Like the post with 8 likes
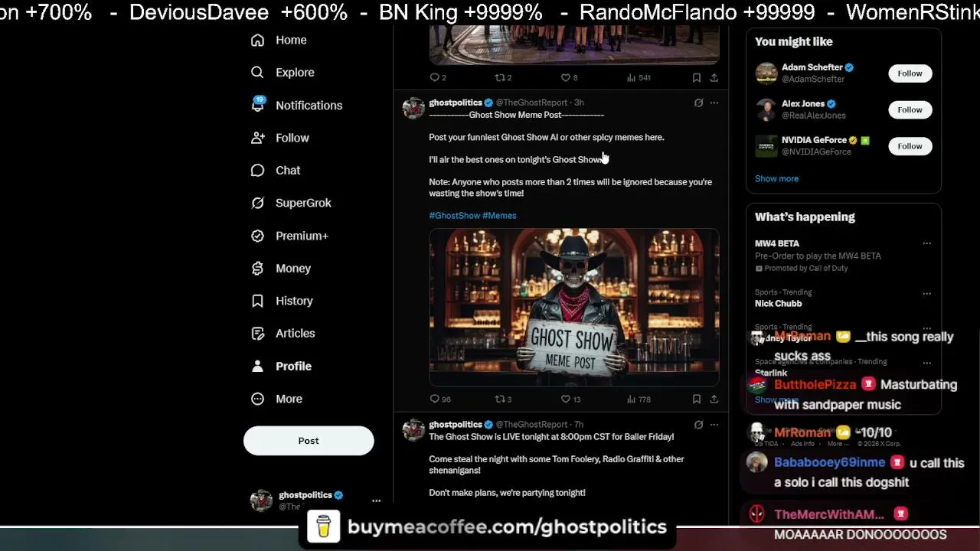This screenshot has width=980, height=551. click(569, 77)
